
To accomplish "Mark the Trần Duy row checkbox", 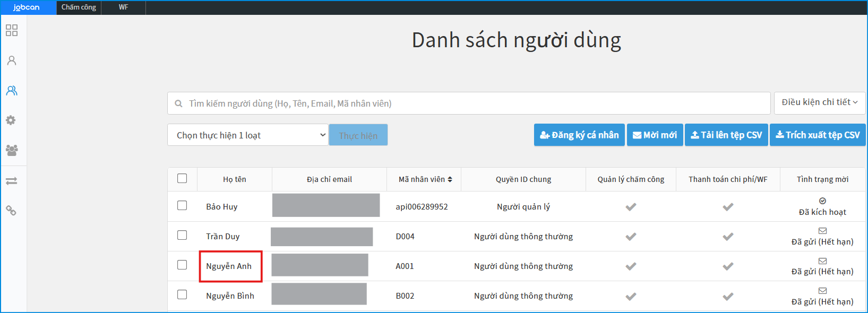I will tap(182, 235).
